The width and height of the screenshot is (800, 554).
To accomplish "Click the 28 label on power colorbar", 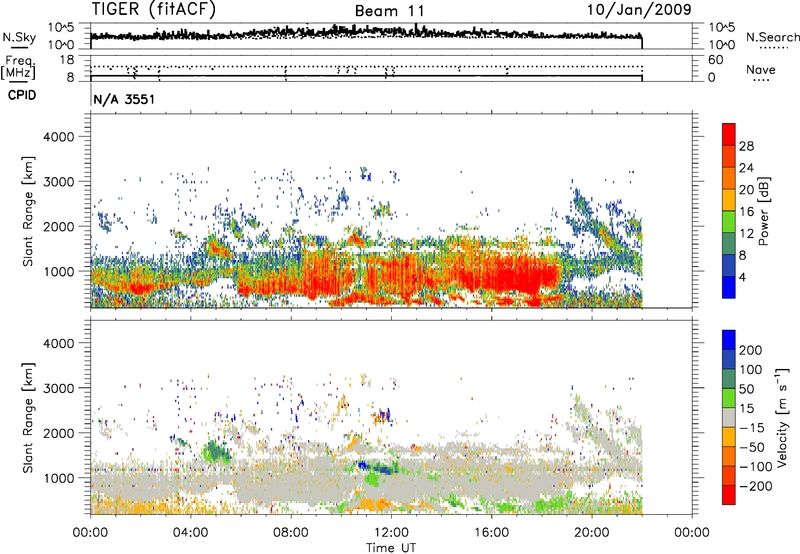I will coord(746,146).
